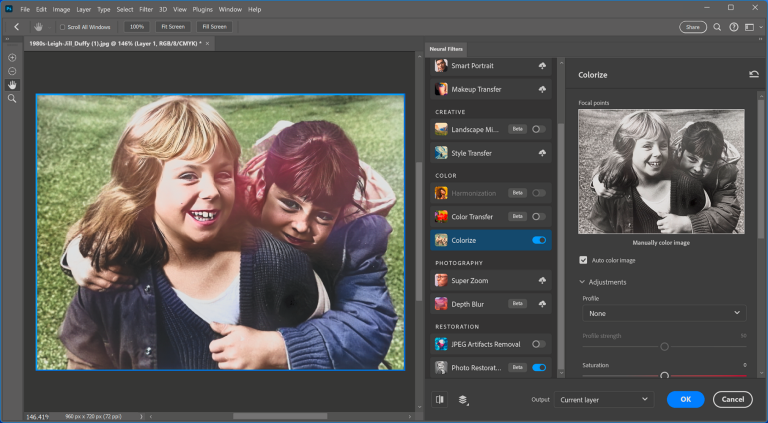The height and width of the screenshot is (423, 768).
Task: Open the Profile dropdown set to None
Action: point(663,313)
